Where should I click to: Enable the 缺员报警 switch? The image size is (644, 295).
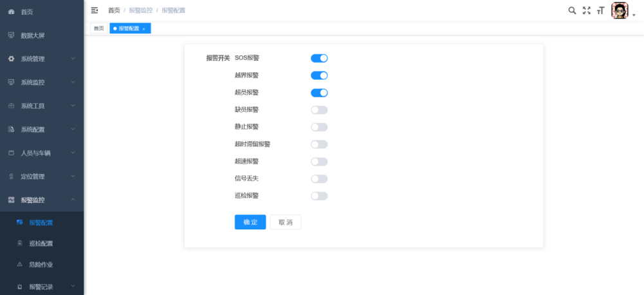(319, 110)
